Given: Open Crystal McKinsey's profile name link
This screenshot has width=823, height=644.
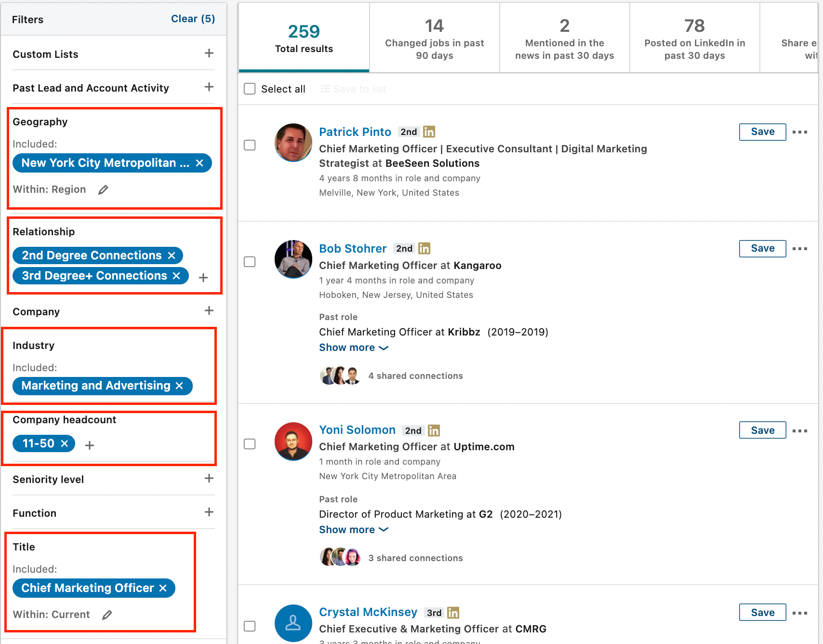Looking at the screenshot, I should [x=368, y=612].
